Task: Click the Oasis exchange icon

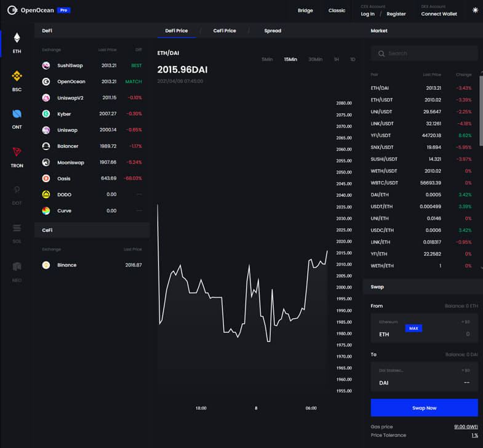Action: 46,178
